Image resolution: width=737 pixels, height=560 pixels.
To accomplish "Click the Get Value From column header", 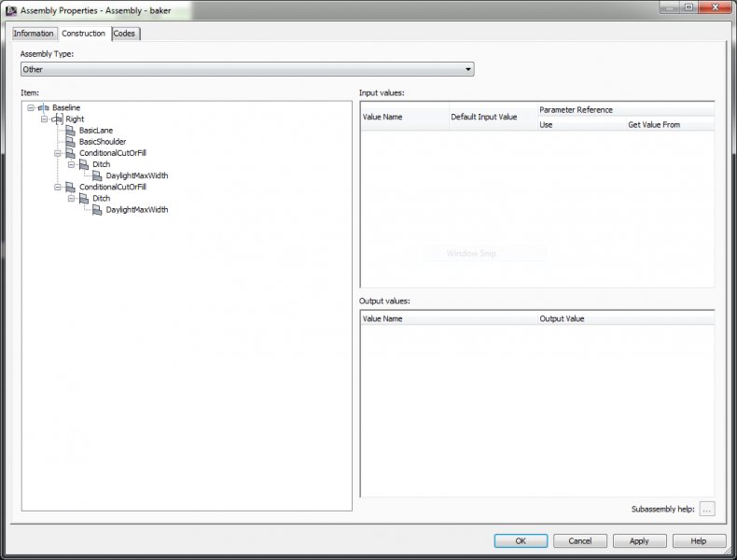I will click(x=670, y=125).
